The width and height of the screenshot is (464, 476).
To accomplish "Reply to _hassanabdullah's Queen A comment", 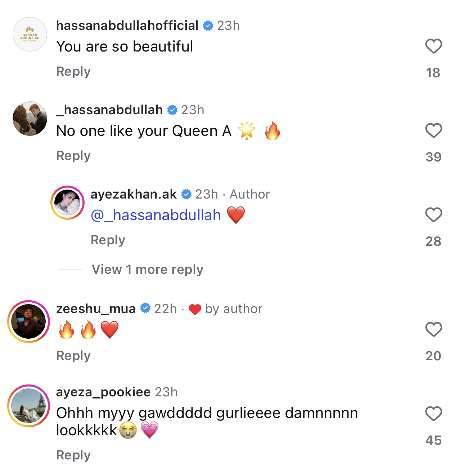I will 73,156.
